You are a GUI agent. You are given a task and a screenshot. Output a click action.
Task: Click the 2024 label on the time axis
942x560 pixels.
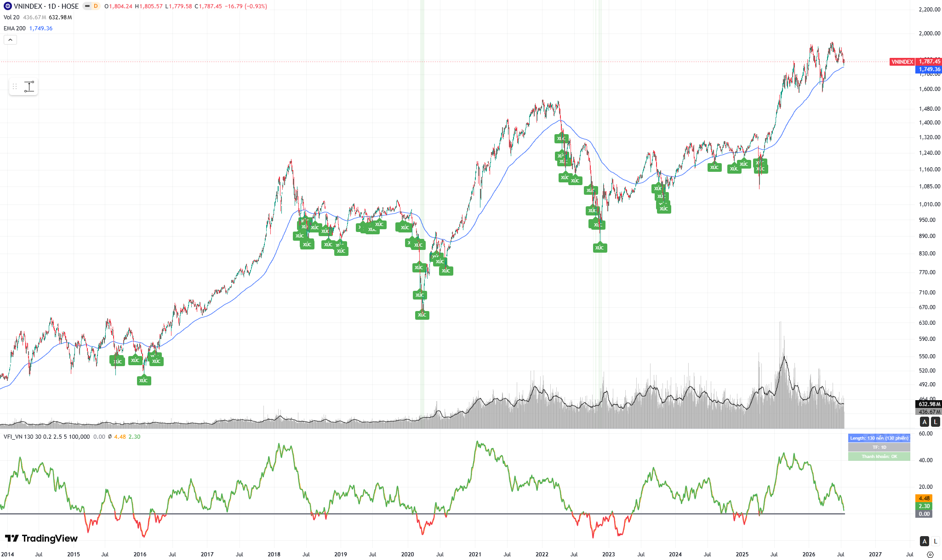(x=675, y=554)
